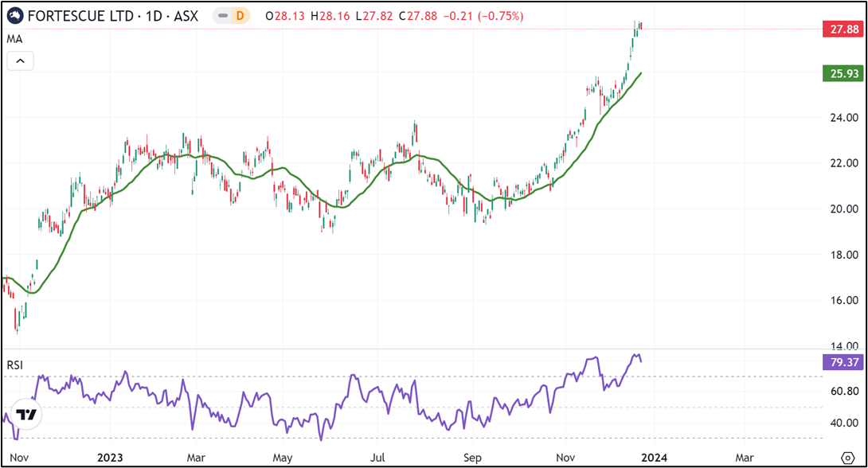Click the green 25.93 MA value label
Viewport: 868px width, 468px height.
[843, 73]
